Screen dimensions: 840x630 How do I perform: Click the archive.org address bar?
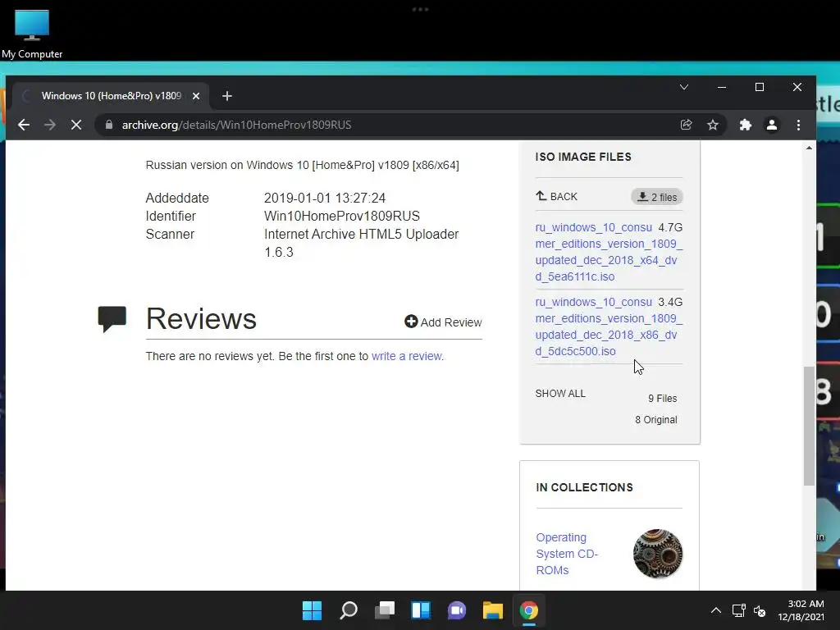[x=386, y=125]
